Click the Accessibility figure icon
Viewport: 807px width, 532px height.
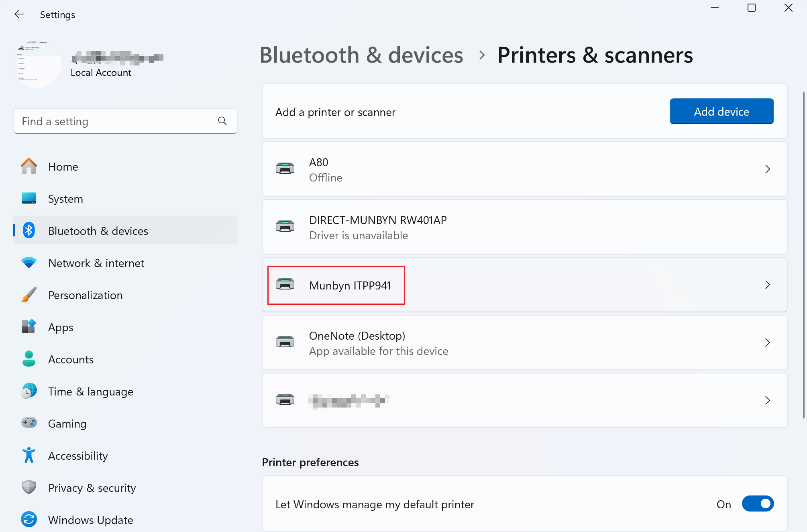tap(29, 455)
